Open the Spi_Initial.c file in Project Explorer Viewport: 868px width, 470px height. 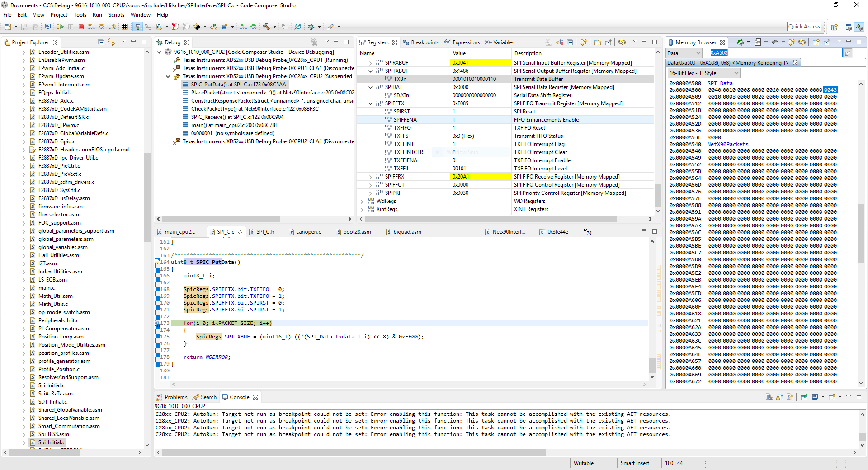[x=52, y=442]
